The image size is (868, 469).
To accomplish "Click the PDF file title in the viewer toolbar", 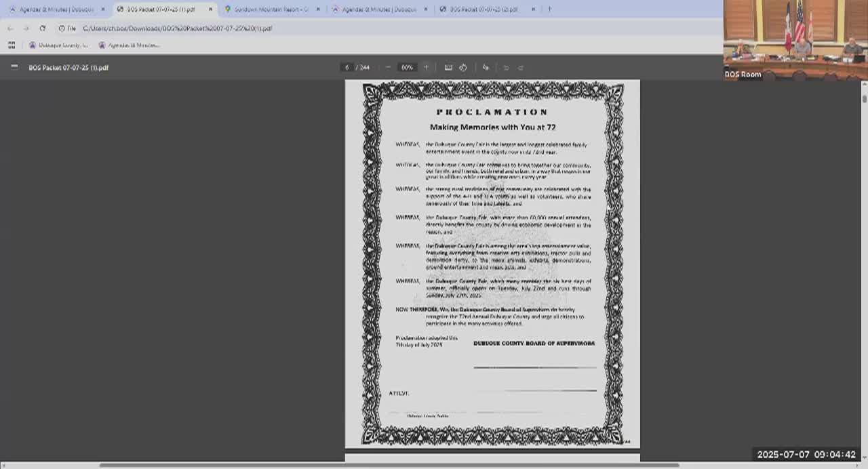I will [68, 67].
